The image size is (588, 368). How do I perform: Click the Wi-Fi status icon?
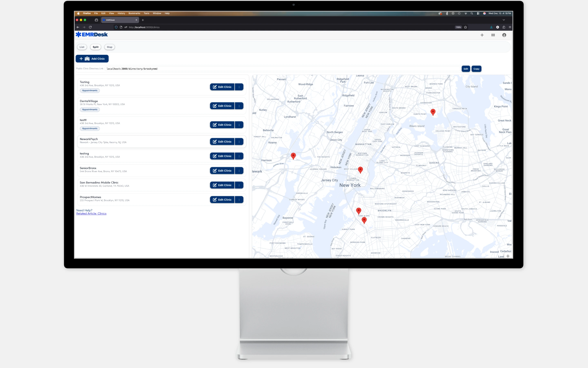click(466, 13)
